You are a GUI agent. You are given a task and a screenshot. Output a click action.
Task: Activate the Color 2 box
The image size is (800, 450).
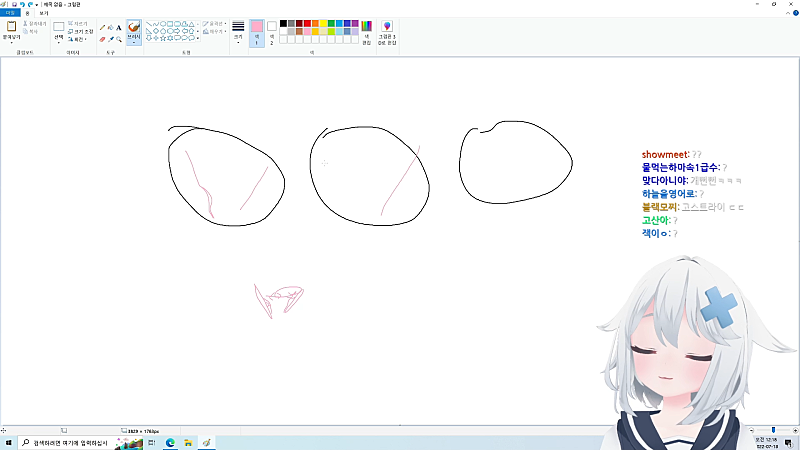[x=271, y=30]
